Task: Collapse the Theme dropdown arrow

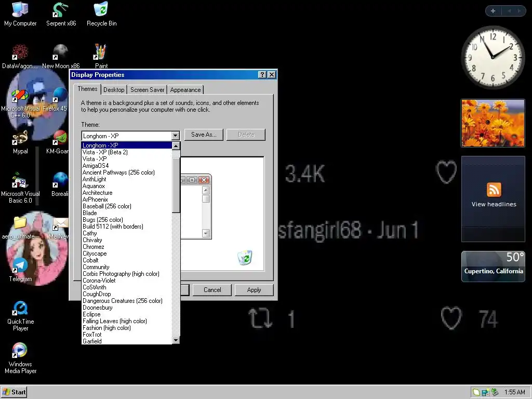Action: point(175,136)
